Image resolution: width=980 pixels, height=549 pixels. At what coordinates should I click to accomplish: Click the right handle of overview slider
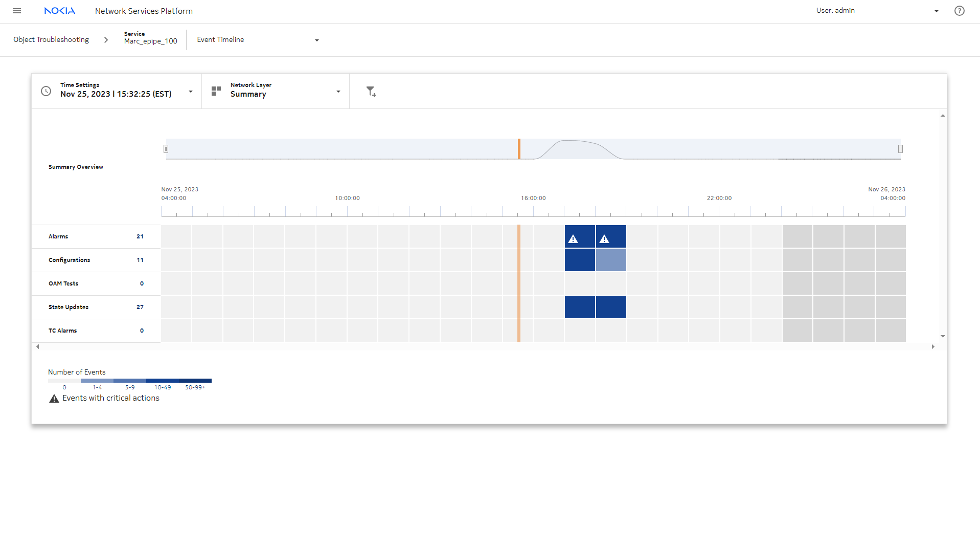point(900,149)
